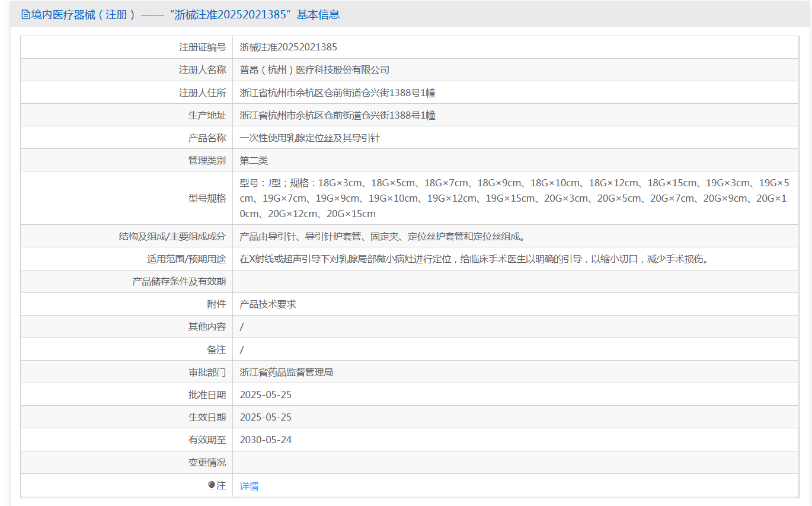Viewport: 812px width, 506px height.
Task: Select registration number 浙械注准20252021385 in the table
Action: [289, 47]
